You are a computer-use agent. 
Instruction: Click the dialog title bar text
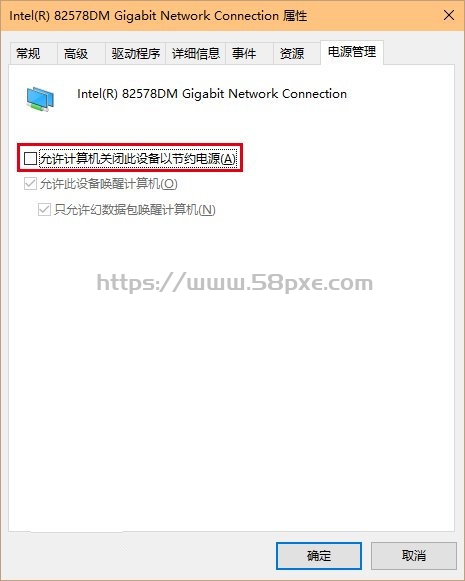click(158, 16)
